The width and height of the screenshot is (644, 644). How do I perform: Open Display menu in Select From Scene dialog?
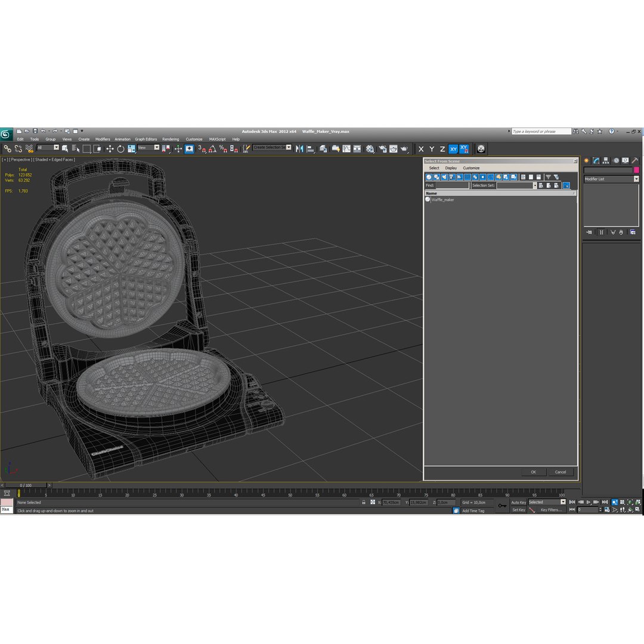coord(451,168)
